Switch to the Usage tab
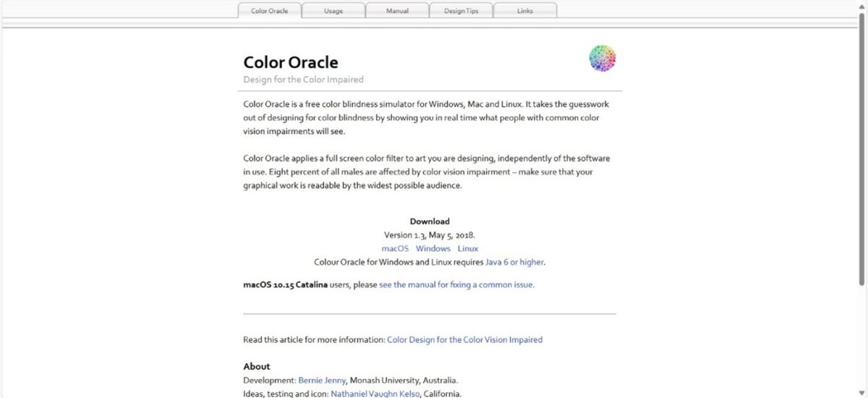Screen dimensions: 868x398 (333, 11)
